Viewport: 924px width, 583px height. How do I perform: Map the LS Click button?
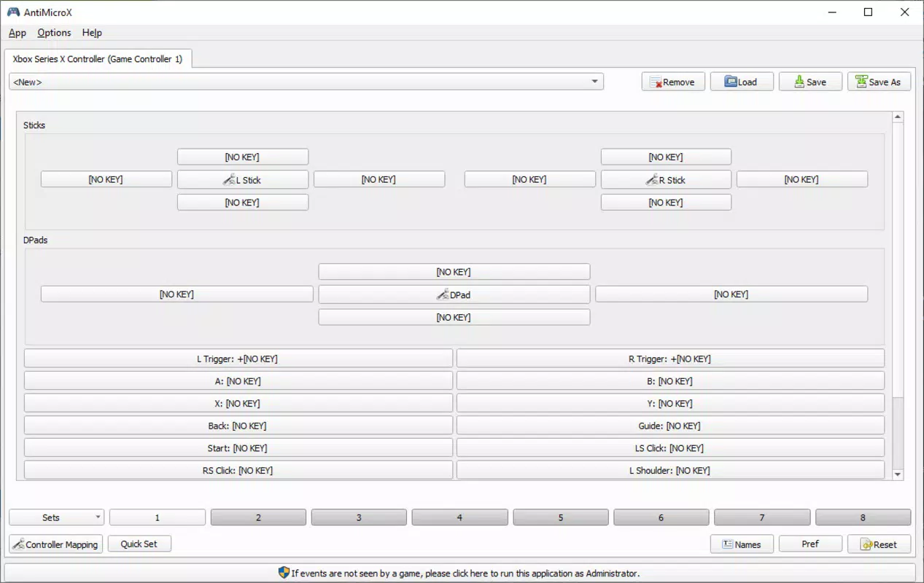pyautogui.click(x=670, y=448)
